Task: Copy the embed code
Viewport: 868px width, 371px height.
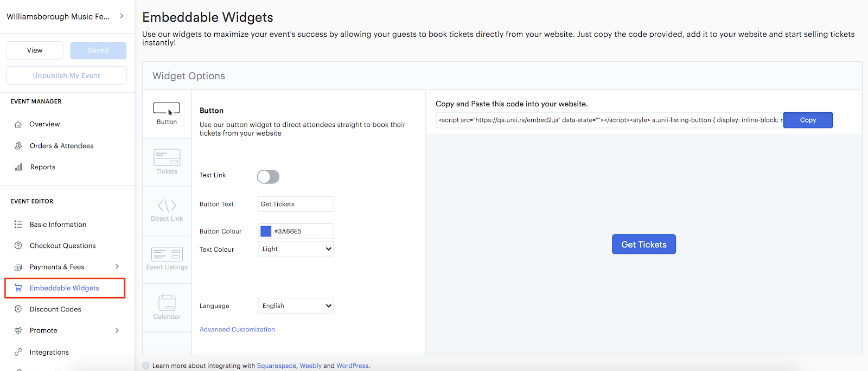Action: point(807,120)
